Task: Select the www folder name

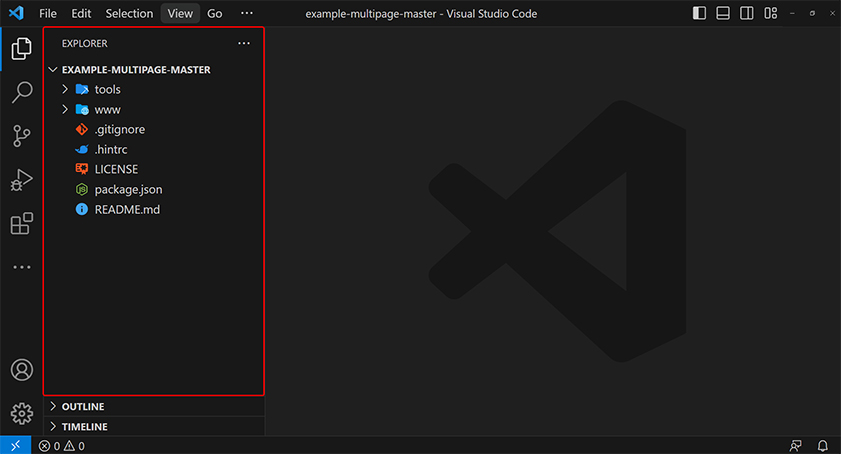Action: (x=108, y=109)
